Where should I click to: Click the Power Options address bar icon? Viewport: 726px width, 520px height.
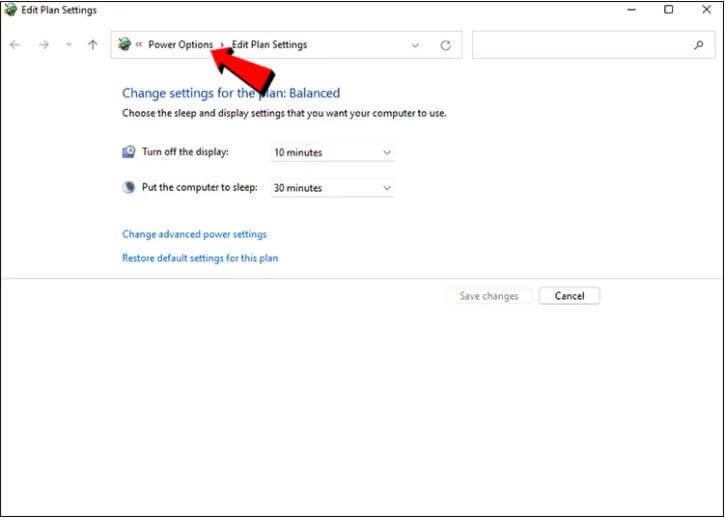124,44
